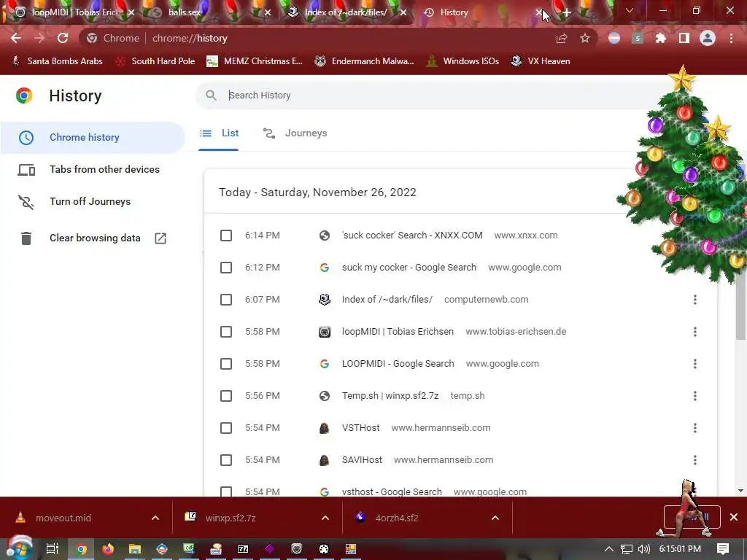Screen dimensions: 747x560
Task: Open three-dot menu for Temp.sh entry
Action: coord(695,396)
